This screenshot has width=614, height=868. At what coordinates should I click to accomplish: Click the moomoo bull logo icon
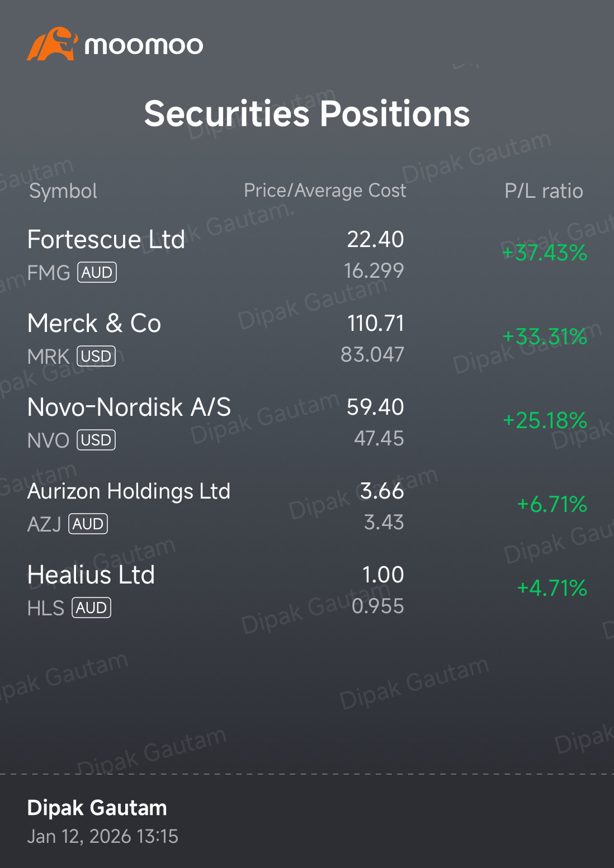[51, 44]
